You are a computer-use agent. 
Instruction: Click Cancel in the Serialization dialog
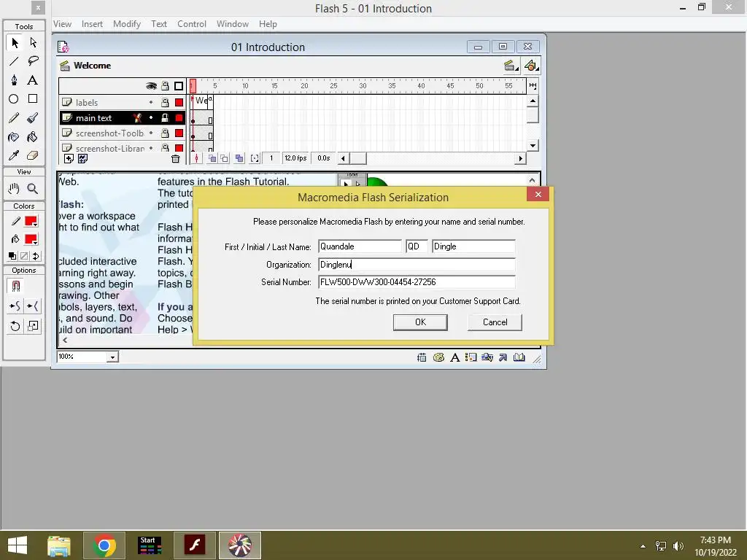click(495, 322)
